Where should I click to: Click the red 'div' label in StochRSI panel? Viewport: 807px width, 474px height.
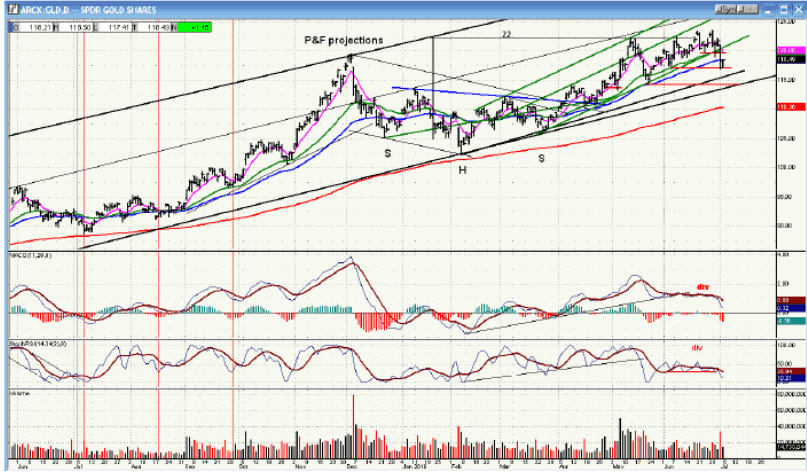coord(697,348)
